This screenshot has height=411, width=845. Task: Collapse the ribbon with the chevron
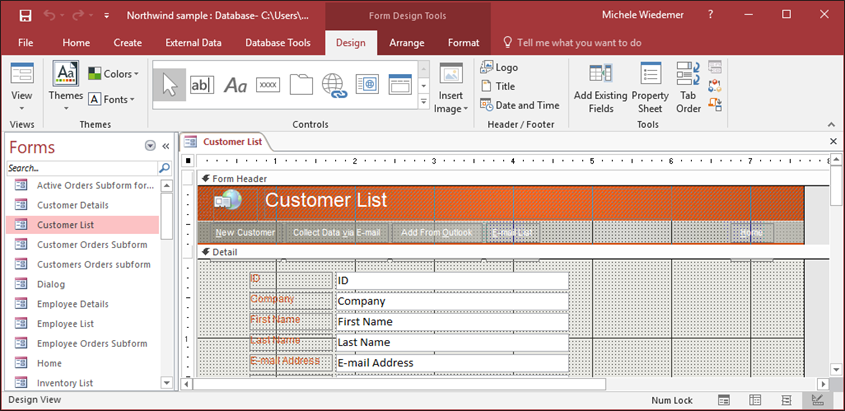832,124
